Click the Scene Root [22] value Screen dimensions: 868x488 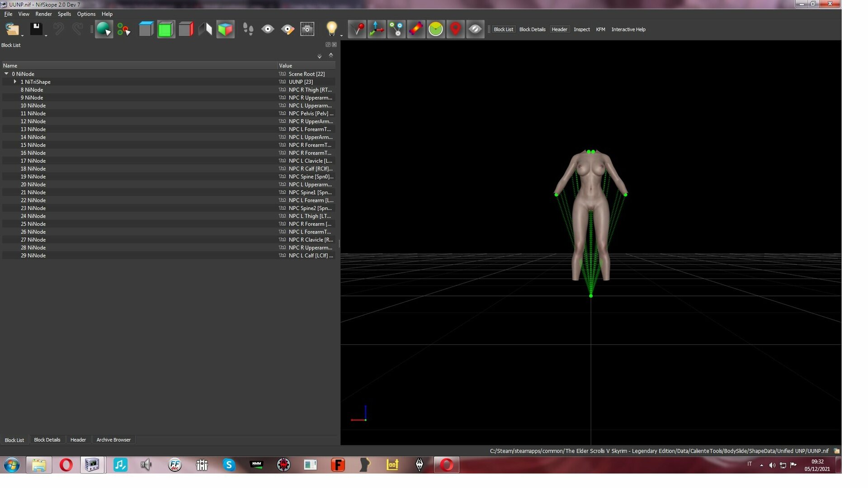307,74
